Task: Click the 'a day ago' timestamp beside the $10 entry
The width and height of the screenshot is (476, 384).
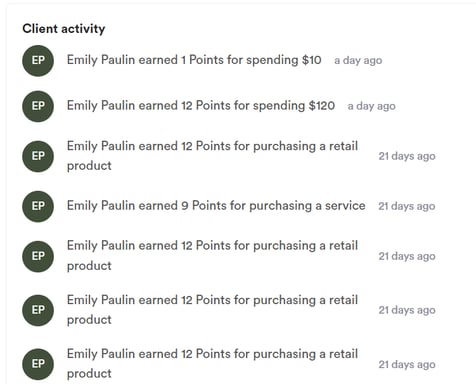Action: pos(358,61)
